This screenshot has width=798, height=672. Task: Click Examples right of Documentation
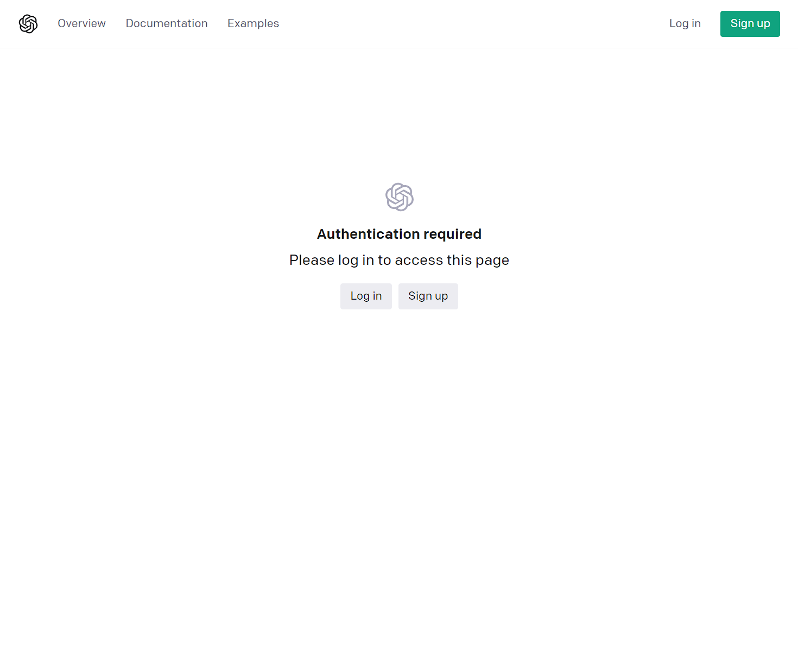253,23
